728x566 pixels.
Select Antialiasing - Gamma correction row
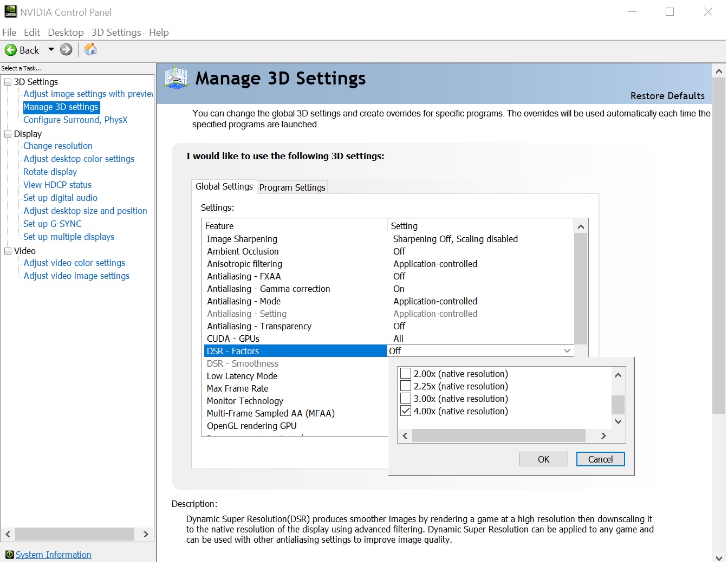[x=388, y=289]
